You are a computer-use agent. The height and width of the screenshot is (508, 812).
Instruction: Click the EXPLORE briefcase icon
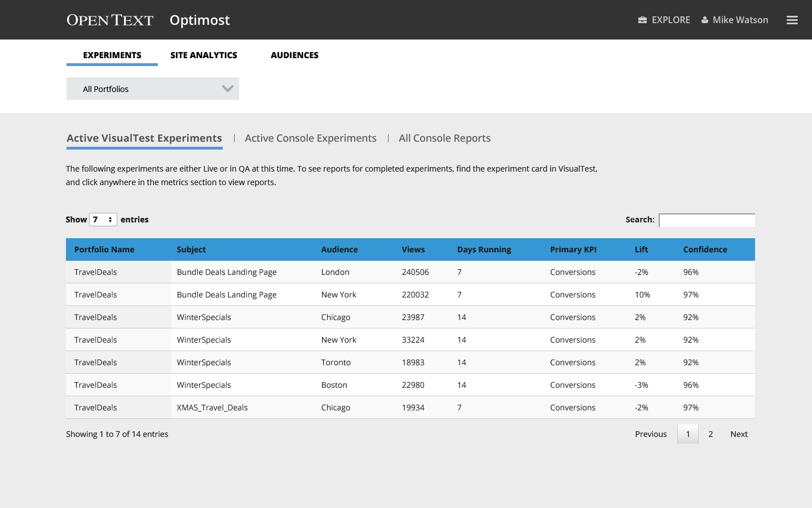642,20
